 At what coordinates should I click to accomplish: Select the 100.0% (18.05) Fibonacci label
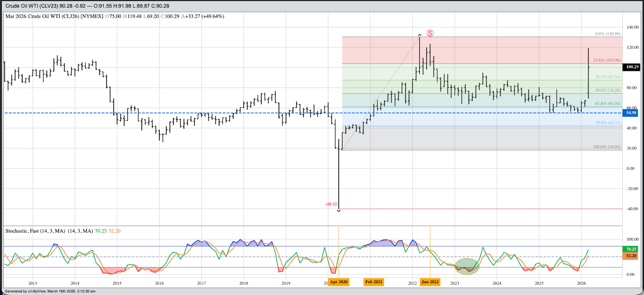tap(606, 147)
